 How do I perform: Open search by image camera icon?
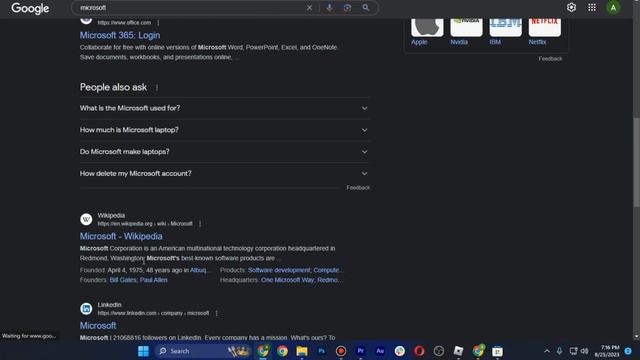pos(347,8)
